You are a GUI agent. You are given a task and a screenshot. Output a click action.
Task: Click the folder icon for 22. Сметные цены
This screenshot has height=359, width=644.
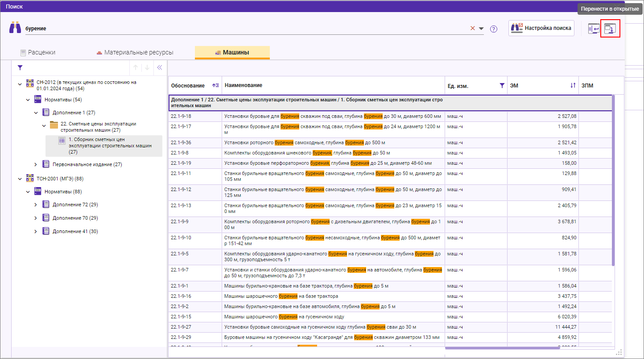[x=54, y=125]
